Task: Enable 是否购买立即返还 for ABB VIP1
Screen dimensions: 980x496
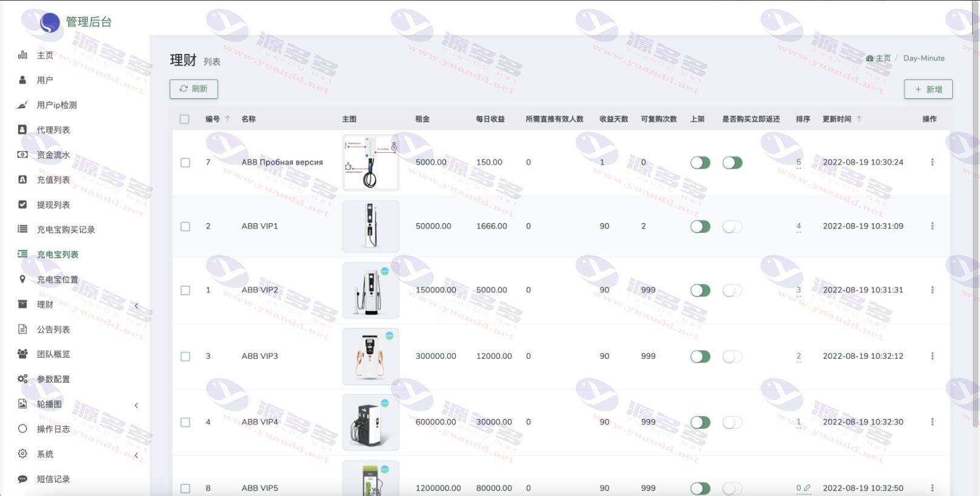Action: click(732, 226)
